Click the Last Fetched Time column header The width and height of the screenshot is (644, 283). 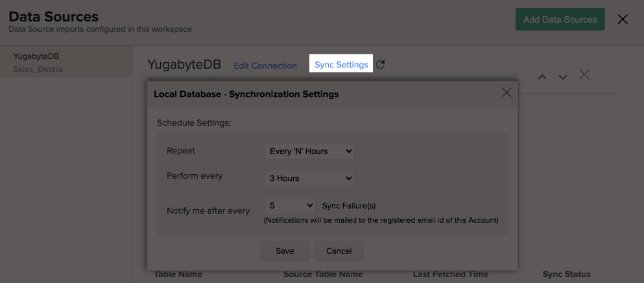tap(451, 275)
